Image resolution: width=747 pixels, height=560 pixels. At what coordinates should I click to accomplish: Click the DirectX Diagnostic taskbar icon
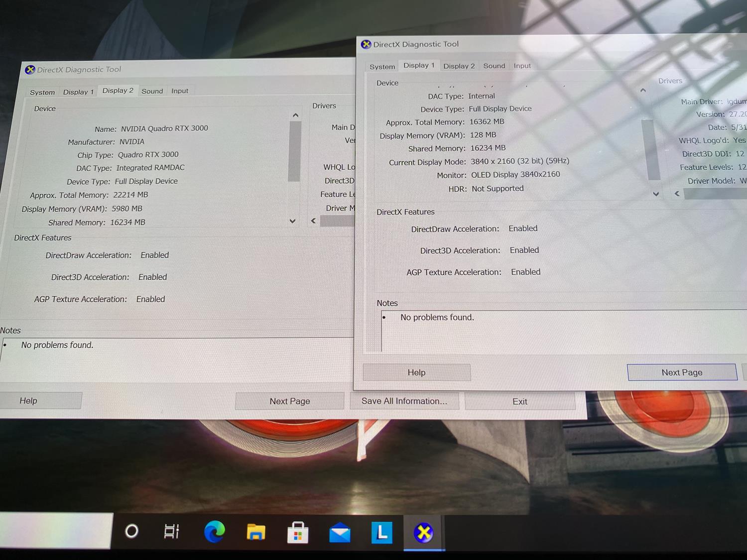click(x=424, y=533)
